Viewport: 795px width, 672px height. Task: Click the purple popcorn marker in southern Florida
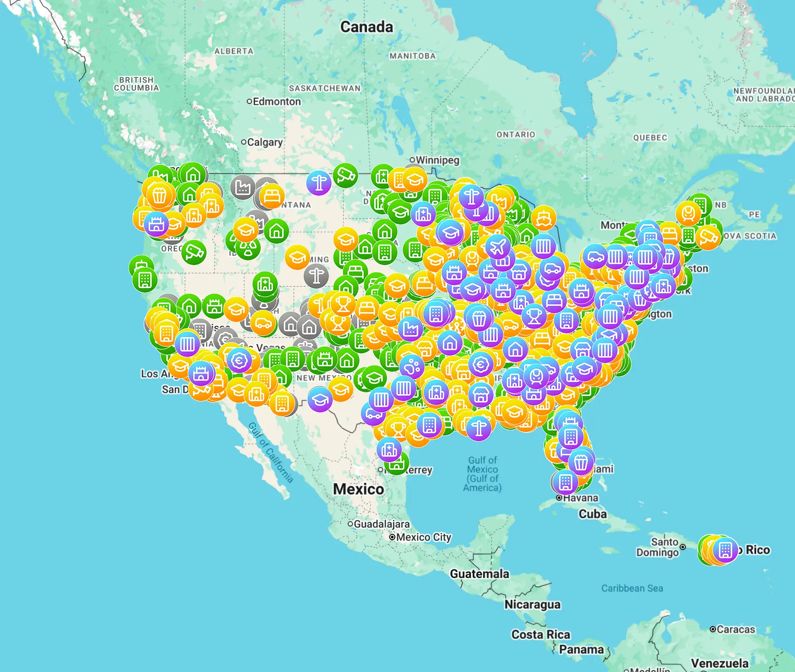[581, 462]
